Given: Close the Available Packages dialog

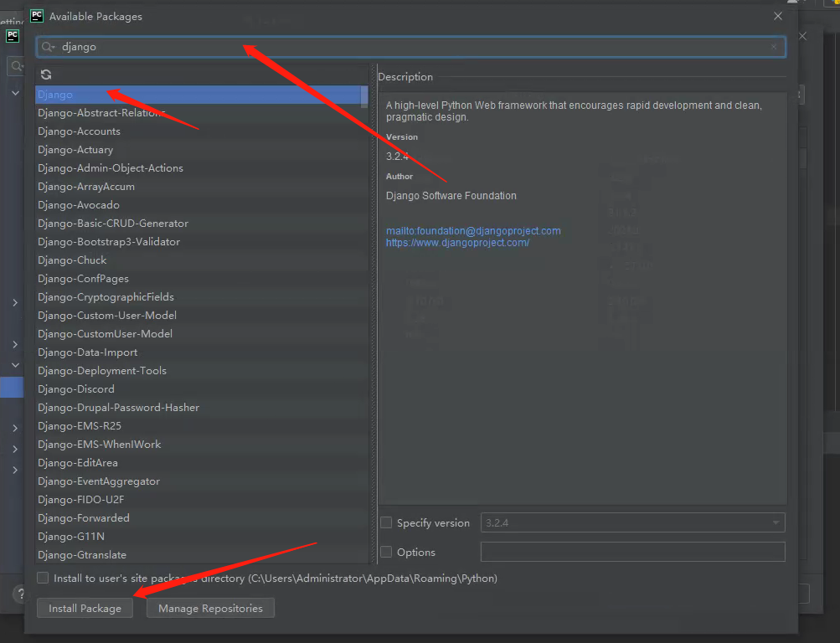Looking at the screenshot, I should (778, 16).
